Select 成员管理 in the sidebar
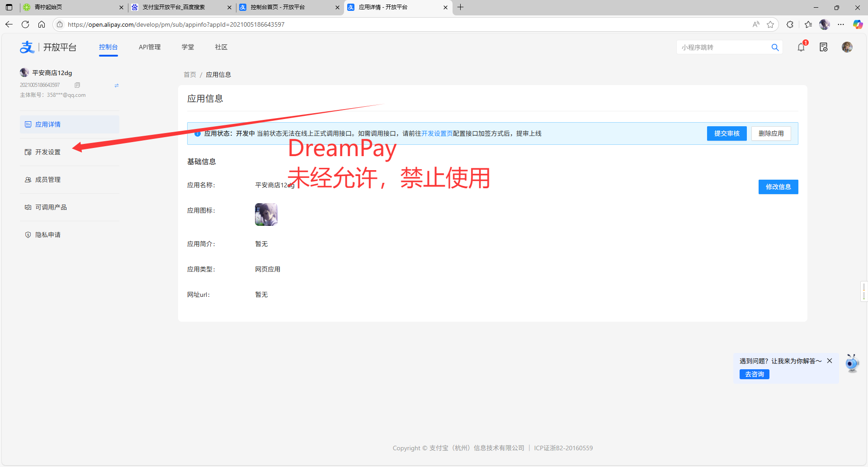 click(48, 180)
